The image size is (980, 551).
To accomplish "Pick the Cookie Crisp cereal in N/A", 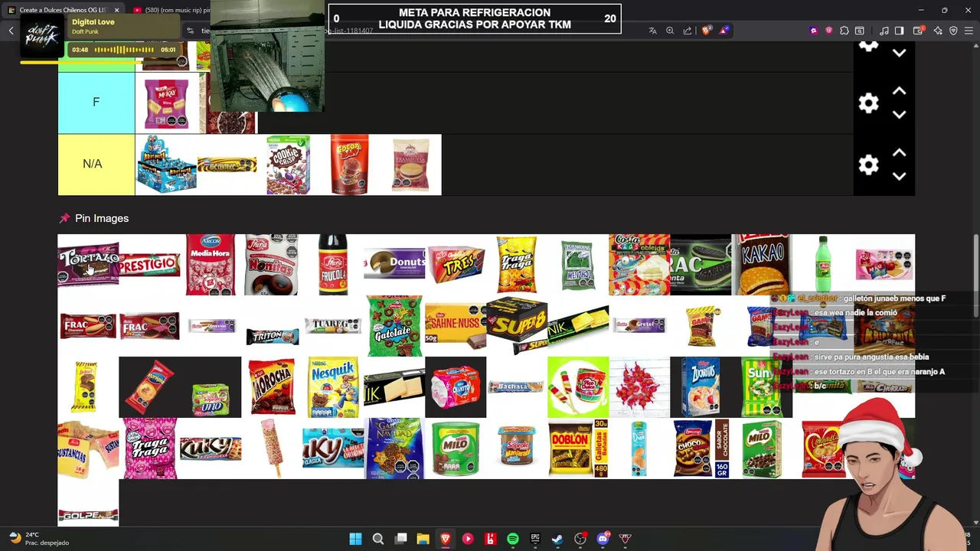I will (x=288, y=165).
